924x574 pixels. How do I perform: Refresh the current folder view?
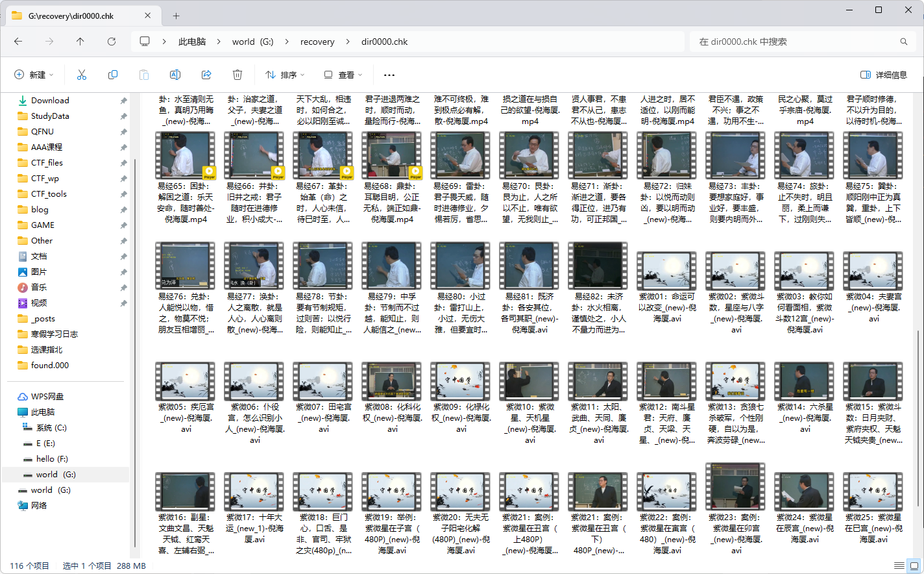112,42
